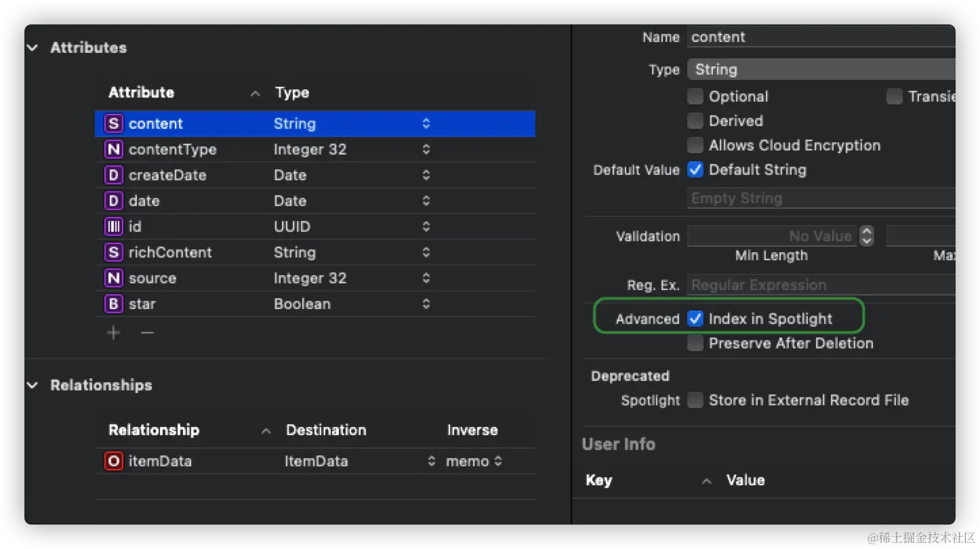Screen dimensions: 980x549
Task: Click the Min Length No Value field
Action: click(x=772, y=236)
